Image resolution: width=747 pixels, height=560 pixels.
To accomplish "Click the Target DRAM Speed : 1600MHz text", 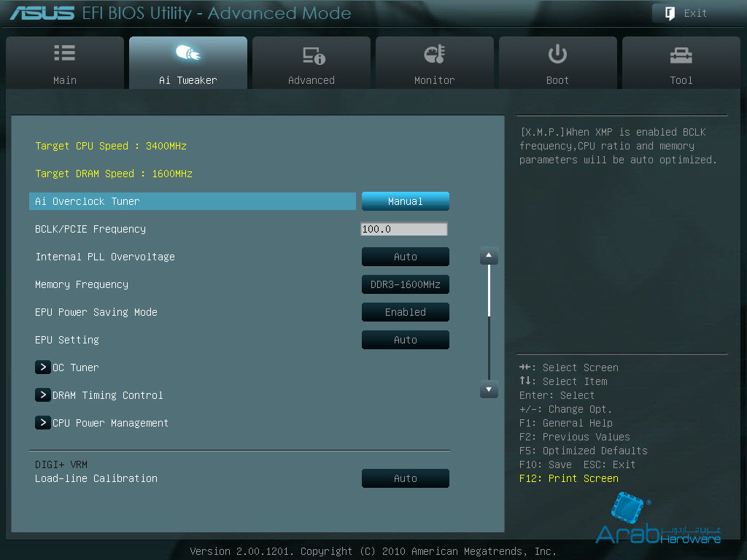I will [114, 174].
